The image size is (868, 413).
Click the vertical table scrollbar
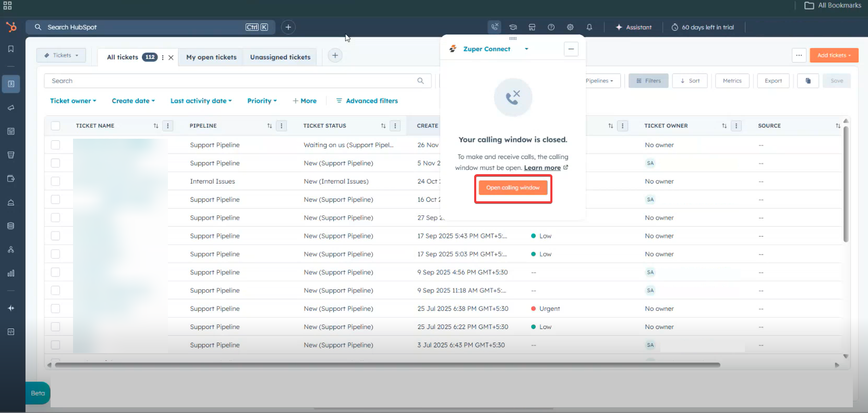pos(846,184)
